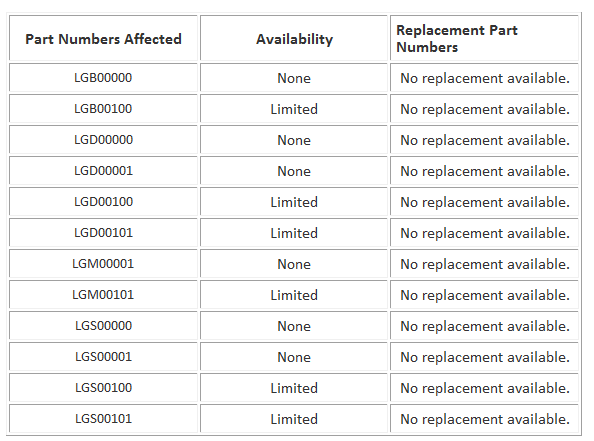This screenshot has width=594, height=441.
Task: Click the LGM00001 part number
Action: click(x=103, y=264)
